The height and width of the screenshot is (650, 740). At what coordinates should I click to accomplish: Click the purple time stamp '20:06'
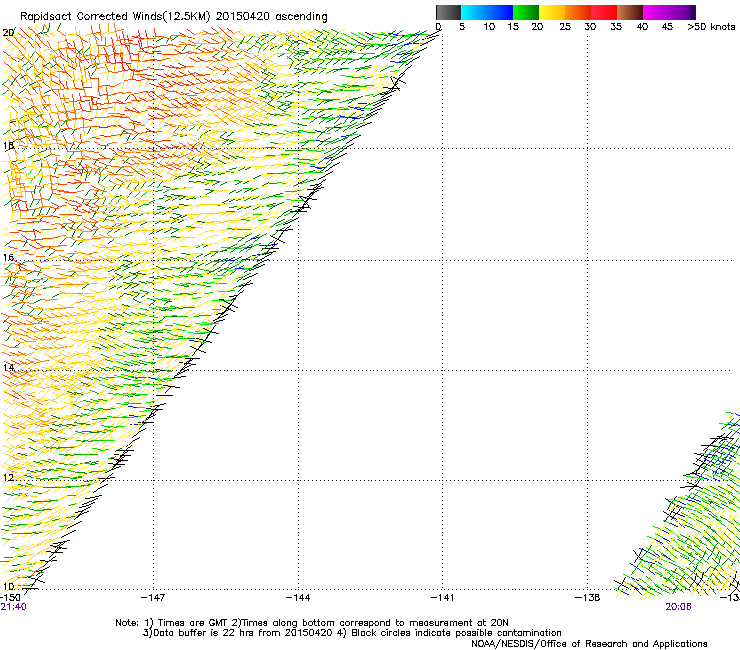(678, 607)
